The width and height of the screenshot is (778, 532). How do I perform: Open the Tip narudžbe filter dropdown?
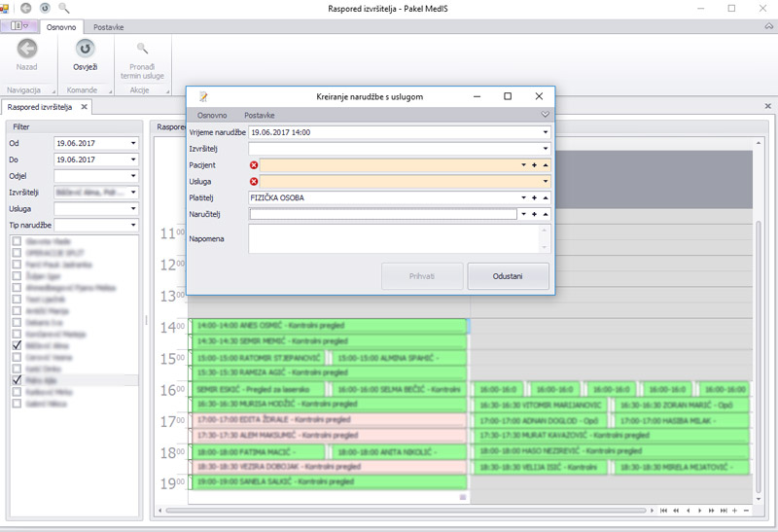point(133,226)
